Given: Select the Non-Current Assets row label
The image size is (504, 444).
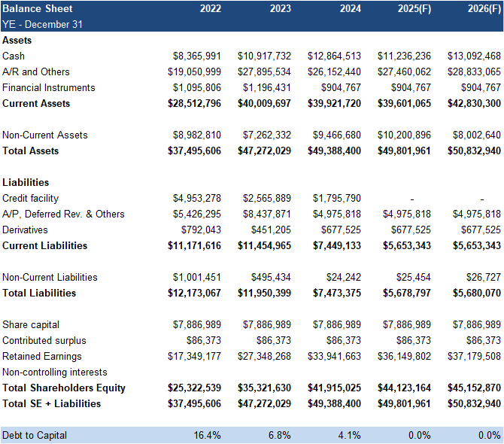Looking at the screenshot, I should (x=45, y=135).
